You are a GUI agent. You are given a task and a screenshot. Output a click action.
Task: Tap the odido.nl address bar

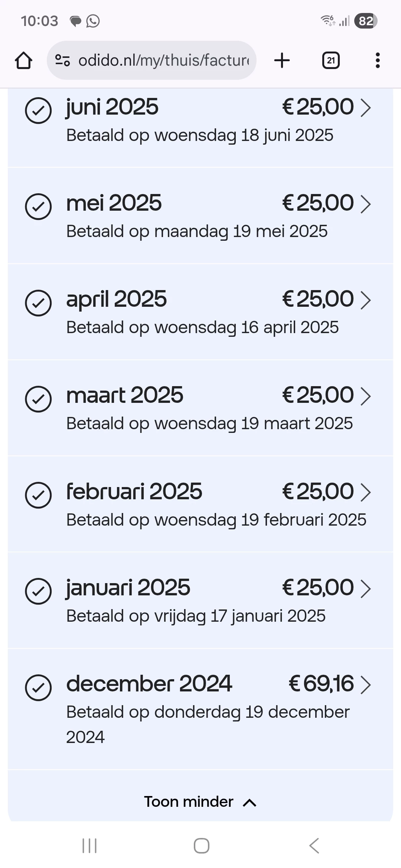(163, 60)
